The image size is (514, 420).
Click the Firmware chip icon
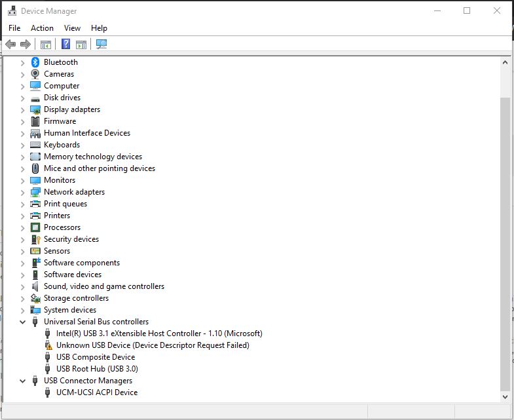(x=35, y=121)
